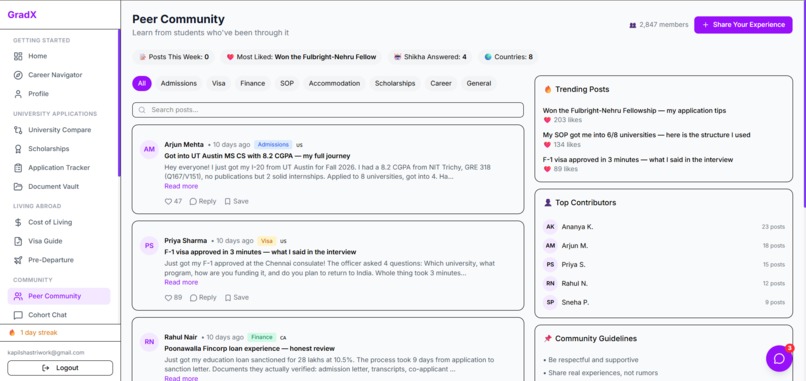806x381 pixels.
Task: Click the Scholarships medal icon
Action: click(18, 149)
